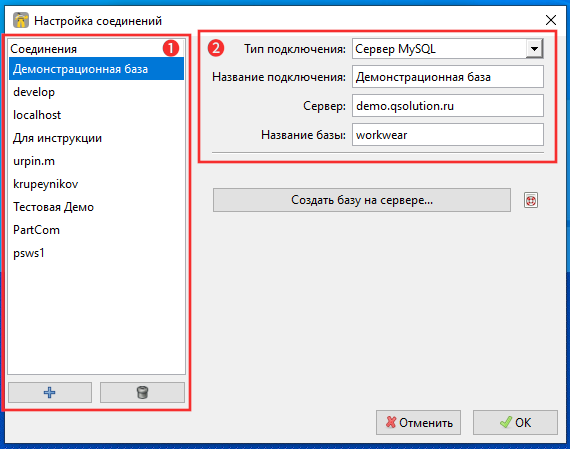
Task: Select the localhost connection
Action: pyautogui.click(x=96, y=115)
